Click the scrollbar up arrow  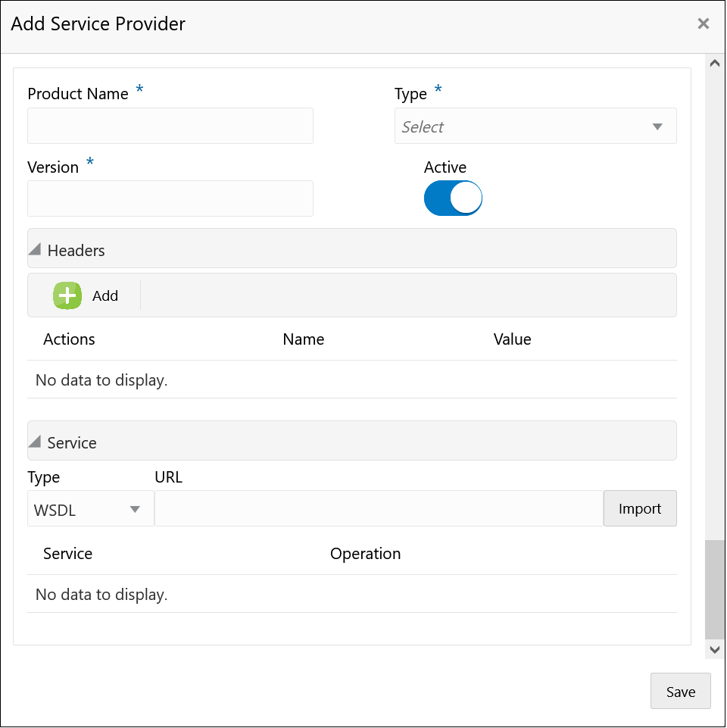point(714,64)
